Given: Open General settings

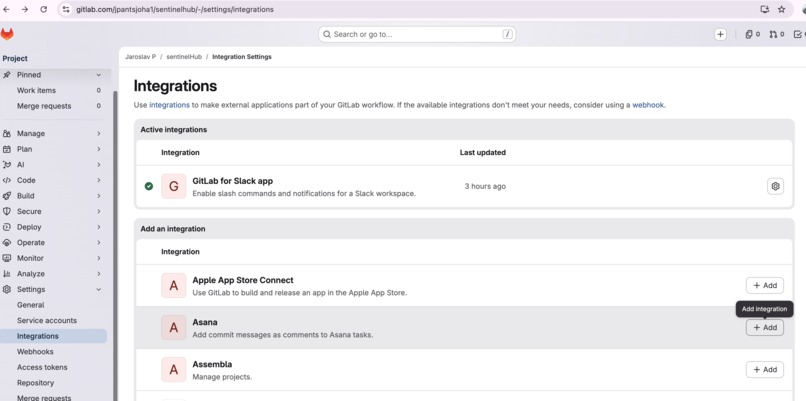Looking at the screenshot, I should tap(53, 305).
